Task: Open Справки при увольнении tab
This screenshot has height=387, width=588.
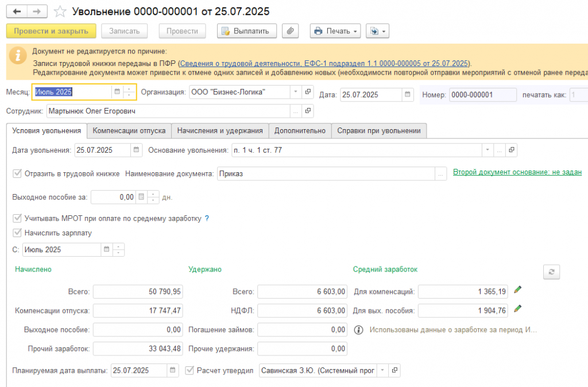Action: 379,130
